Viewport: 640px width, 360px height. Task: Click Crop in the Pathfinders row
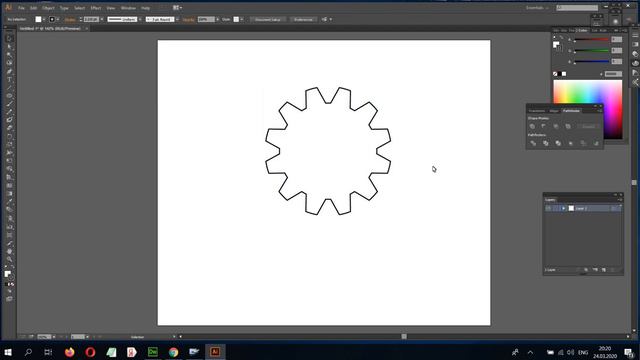coord(571,143)
